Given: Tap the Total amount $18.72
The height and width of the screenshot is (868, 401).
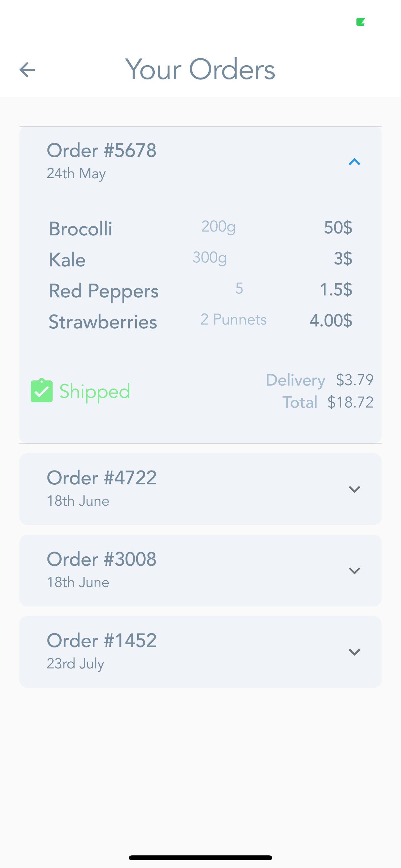Looking at the screenshot, I should 350,402.
